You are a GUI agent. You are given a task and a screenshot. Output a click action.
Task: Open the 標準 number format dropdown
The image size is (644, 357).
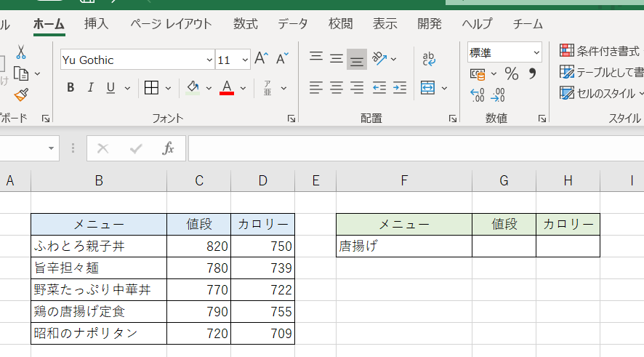coord(536,52)
